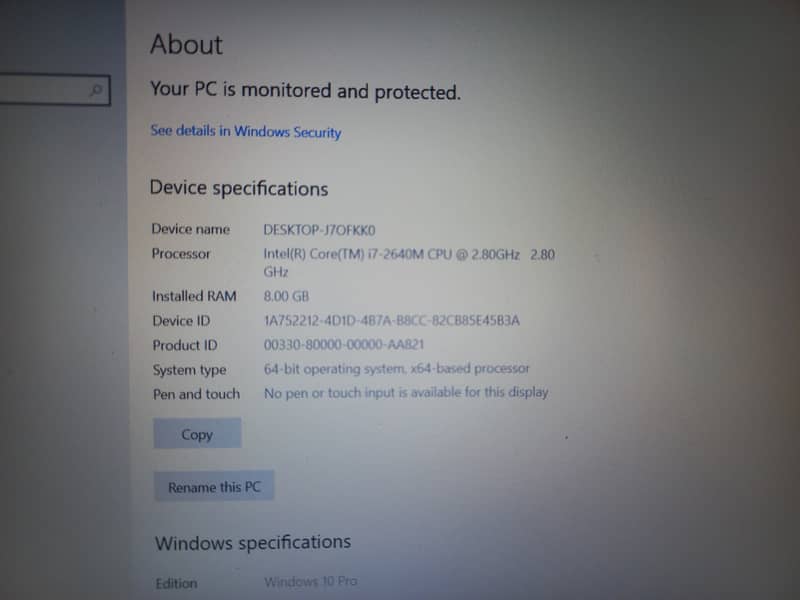Click the Product ID value text
Viewport: 800px width, 600px height.
tap(343, 344)
